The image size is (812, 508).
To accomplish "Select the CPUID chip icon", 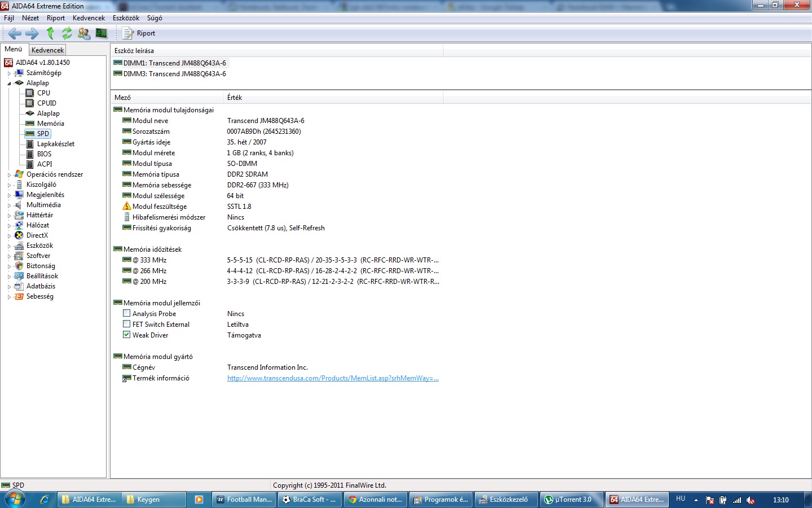I will pyautogui.click(x=30, y=103).
